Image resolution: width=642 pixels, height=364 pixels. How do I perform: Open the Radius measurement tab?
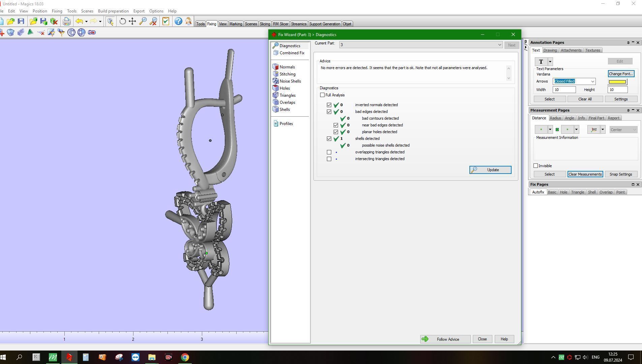coord(555,118)
